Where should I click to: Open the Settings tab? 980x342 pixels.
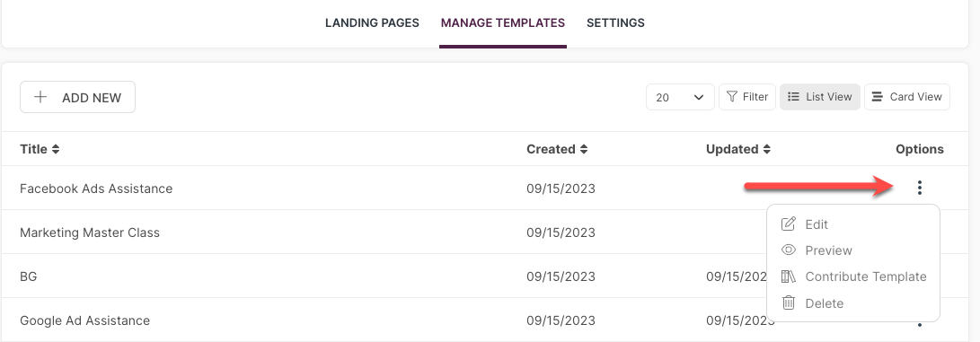click(x=615, y=23)
